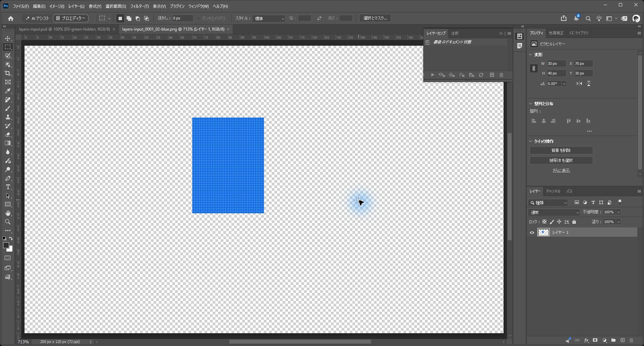Open the Share icon in top bar
The image size is (644, 346).
click(564, 18)
